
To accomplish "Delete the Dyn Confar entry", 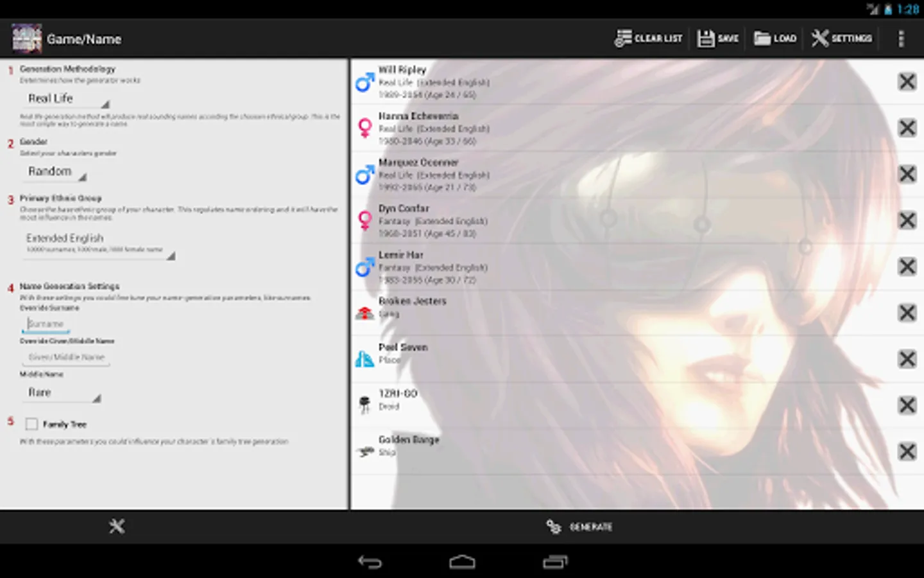I will (x=907, y=220).
